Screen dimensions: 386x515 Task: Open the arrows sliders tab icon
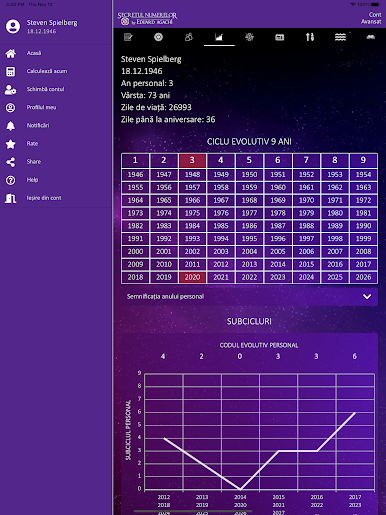pos(310,37)
